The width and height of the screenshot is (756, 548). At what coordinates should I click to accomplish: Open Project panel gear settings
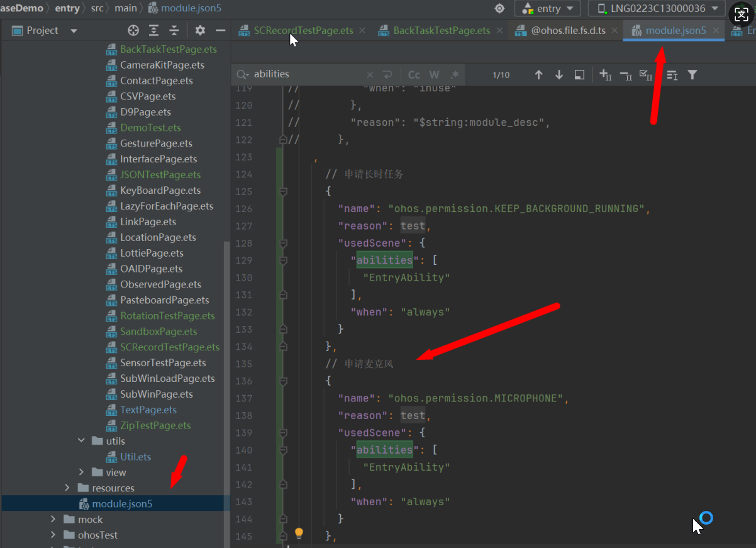[200, 30]
